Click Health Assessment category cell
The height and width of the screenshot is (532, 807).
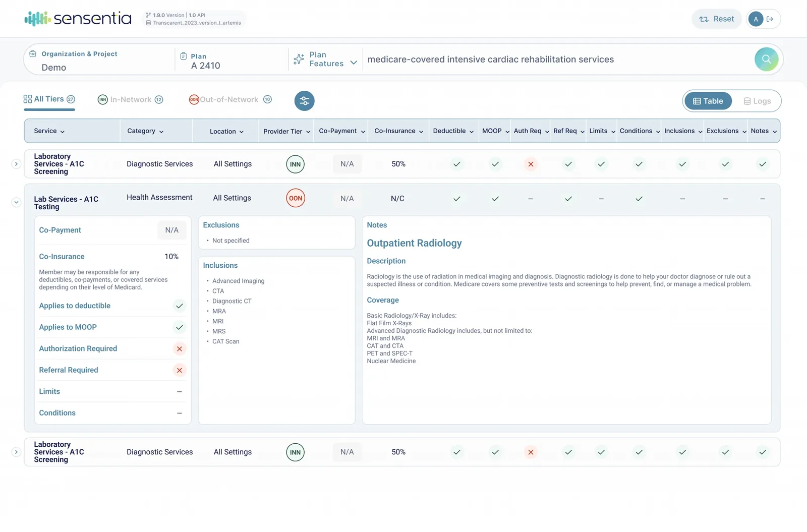pyautogui.click(x=159, y=197)
